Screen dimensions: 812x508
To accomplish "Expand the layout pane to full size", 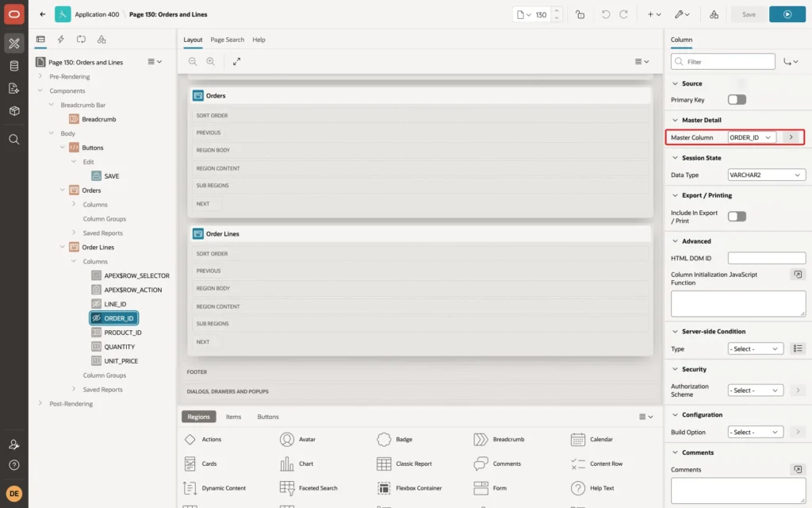I will point(236,61).
